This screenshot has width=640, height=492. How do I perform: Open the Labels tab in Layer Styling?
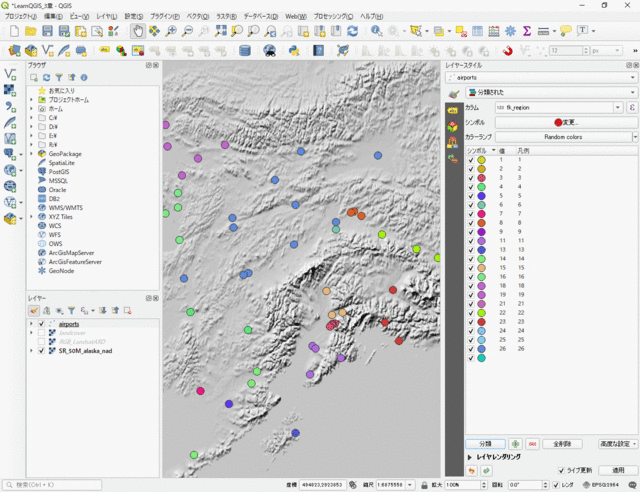coord(453,111)
